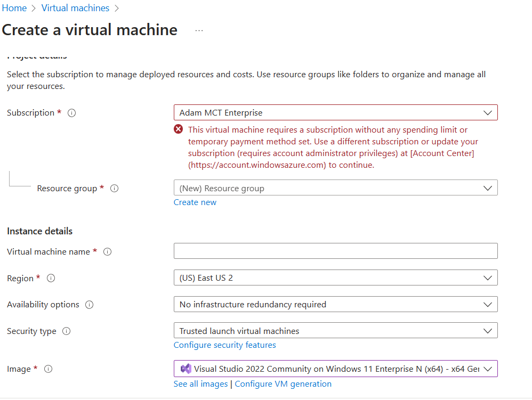This screenshot has height=400, width=532.
Task: Expand the Availability options dropdown
Action: click(335, 304)
